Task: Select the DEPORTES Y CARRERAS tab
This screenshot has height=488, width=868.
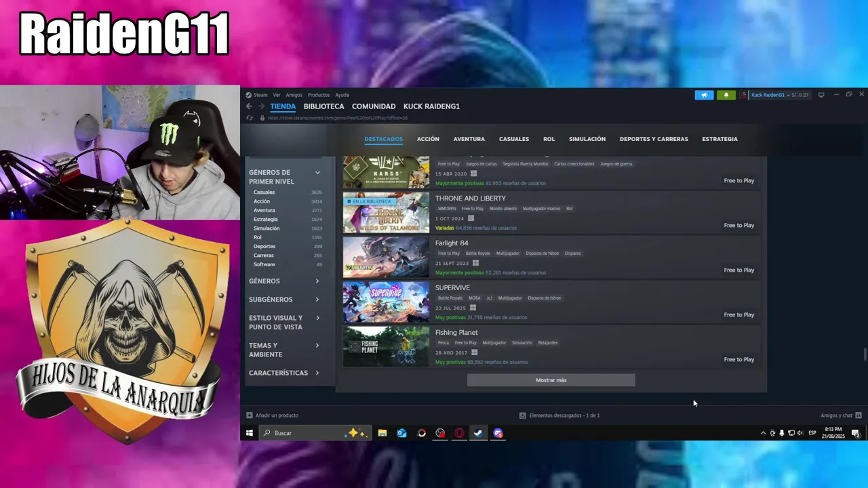Action: coord(654,139)
